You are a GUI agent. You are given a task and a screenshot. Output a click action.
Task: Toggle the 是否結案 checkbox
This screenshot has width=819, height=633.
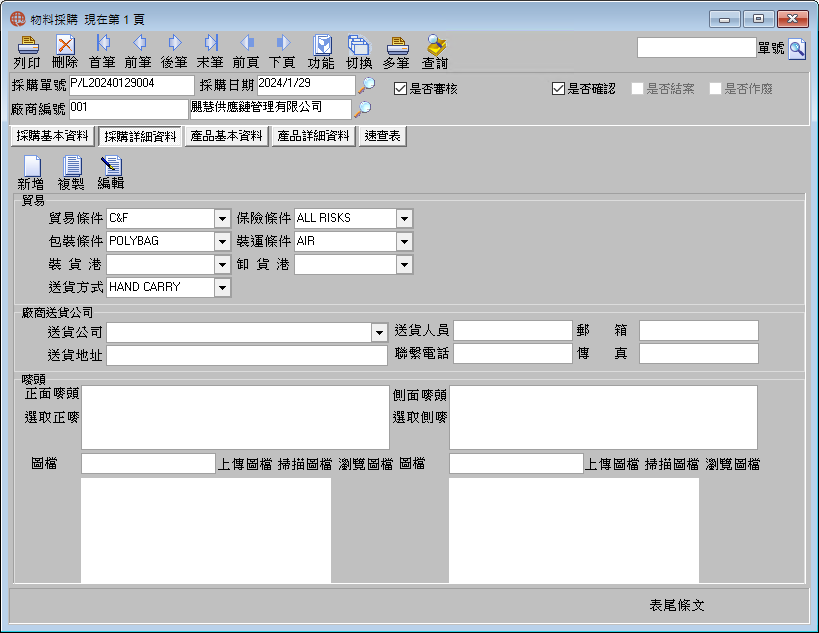[x=637, y=88]
